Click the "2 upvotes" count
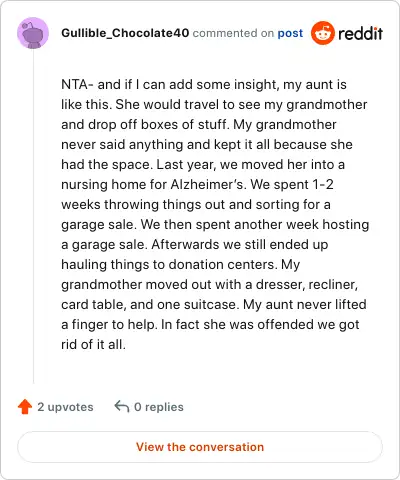The width and height of the screenshot is (400, 480). [65, 407]
